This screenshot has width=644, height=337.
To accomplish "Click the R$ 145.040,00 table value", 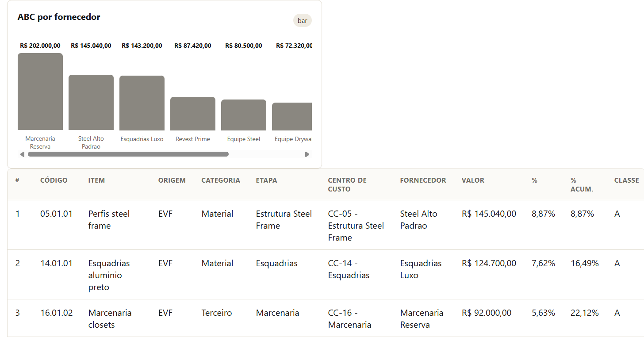I will 489,214.
